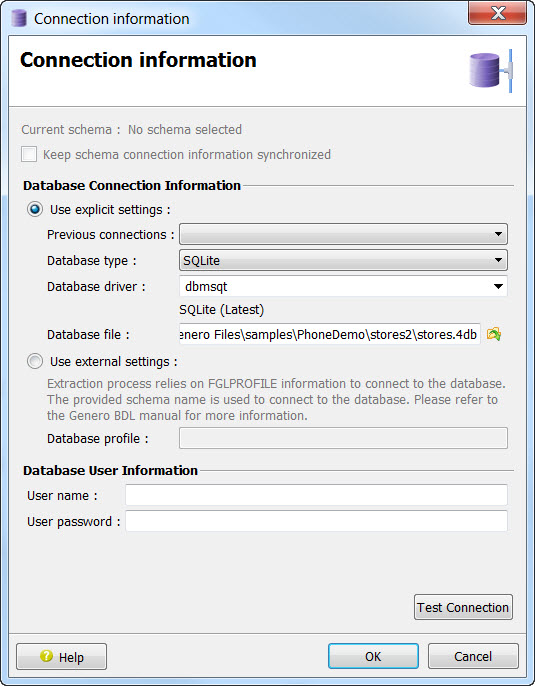Click the Database User Information heading
Screen dimensions: 535x686
click(110, 470)
